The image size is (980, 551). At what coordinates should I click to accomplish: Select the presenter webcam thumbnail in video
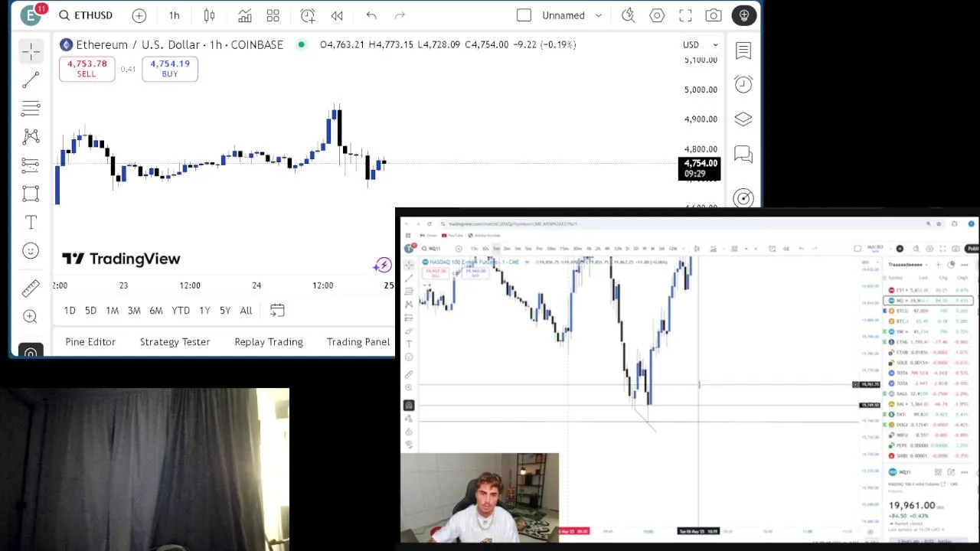479,497
